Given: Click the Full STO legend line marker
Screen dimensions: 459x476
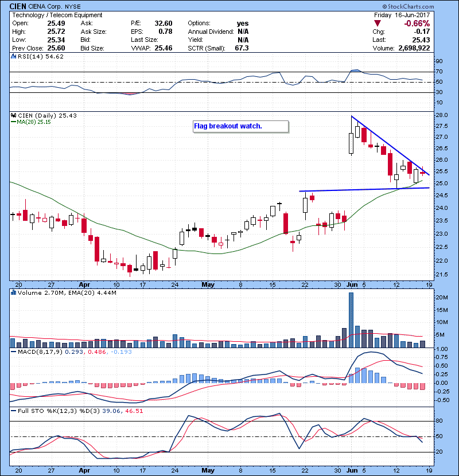Looking at the screenshot, I should click(13, 411).
